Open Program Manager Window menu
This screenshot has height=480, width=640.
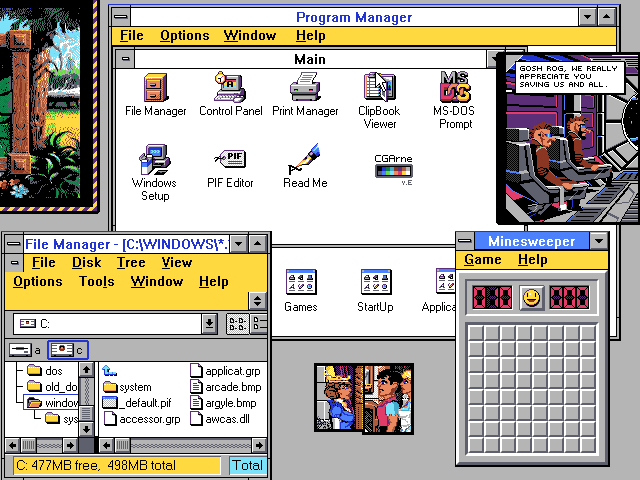(x=250, y=36)
